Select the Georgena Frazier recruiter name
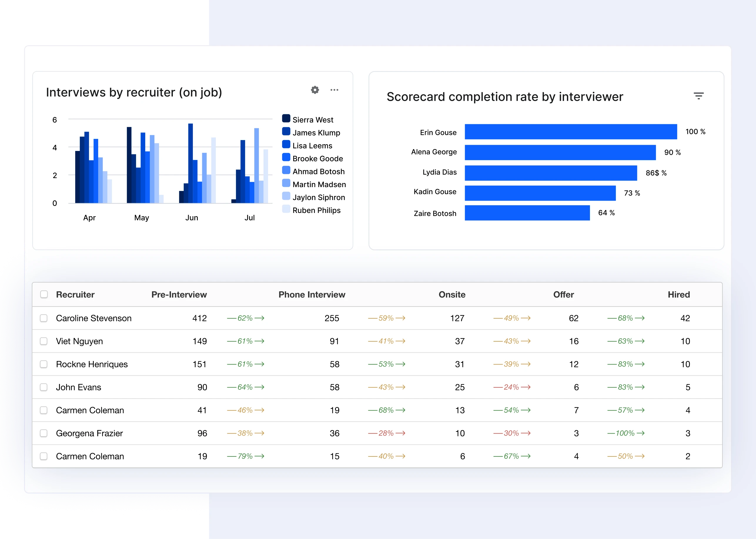The image size is (756, 539). [x=89, y=433]
